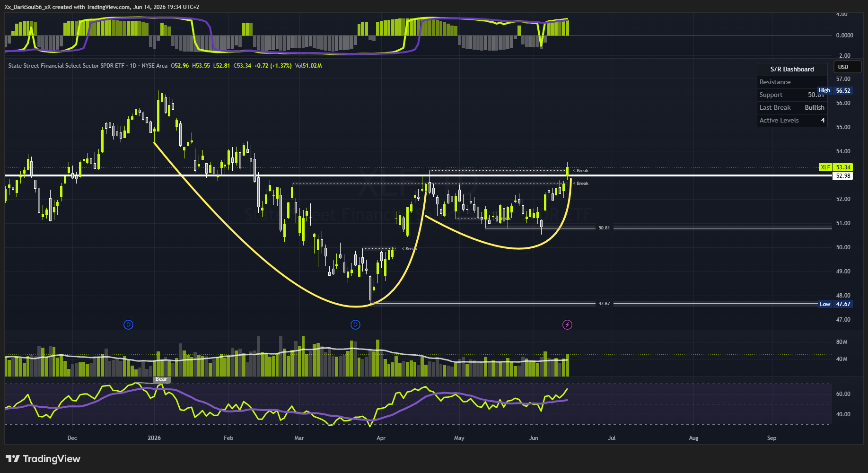868x473 pixels.
Task: Click the 52.98 horizontal line price label
Action: pyautogui.click(x=842, y=176)
